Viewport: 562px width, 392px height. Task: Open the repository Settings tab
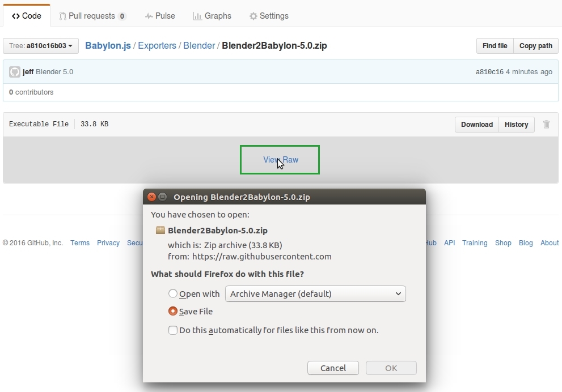[x=269, y=16]
